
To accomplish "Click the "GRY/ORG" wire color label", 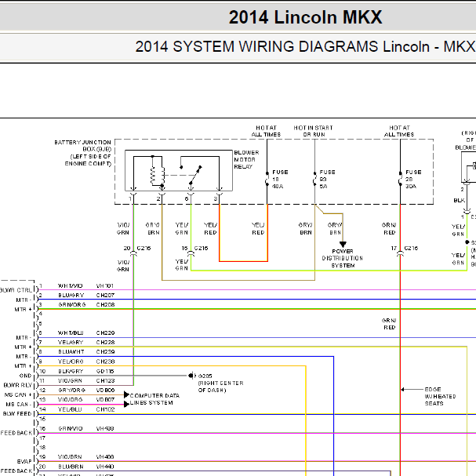I will pos(71,390).
